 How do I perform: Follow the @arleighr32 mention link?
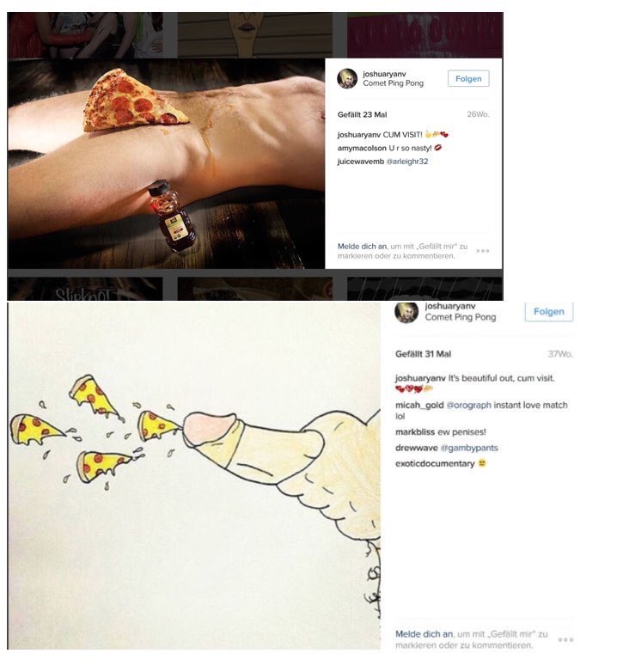(x=407, y=162)
